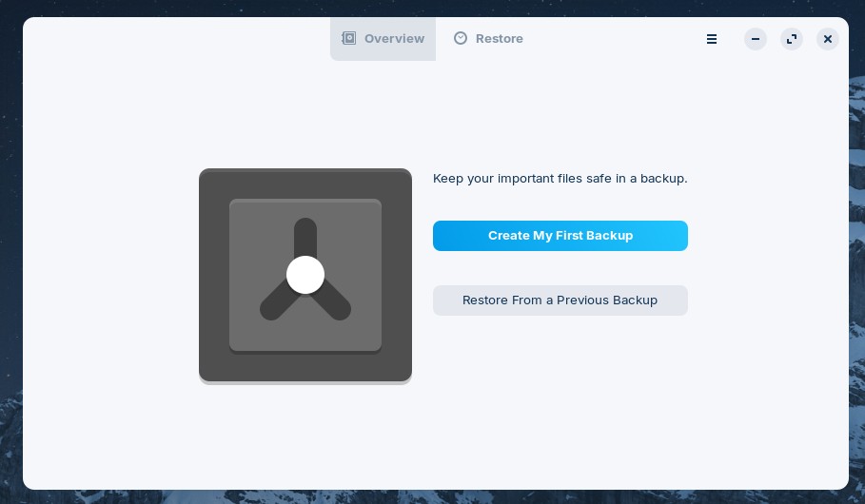Choose Restore From a Previous Backup
865x504 pixels.
tap(560, 300)
